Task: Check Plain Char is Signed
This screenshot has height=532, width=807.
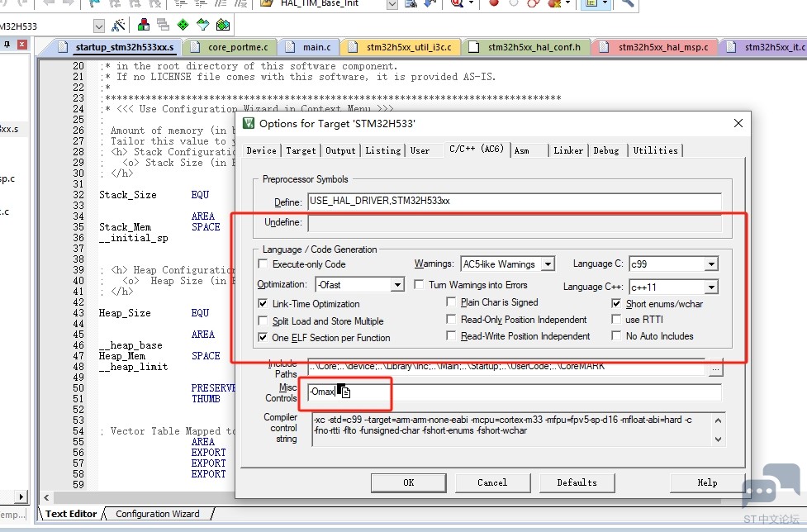Action: (451, 302)
